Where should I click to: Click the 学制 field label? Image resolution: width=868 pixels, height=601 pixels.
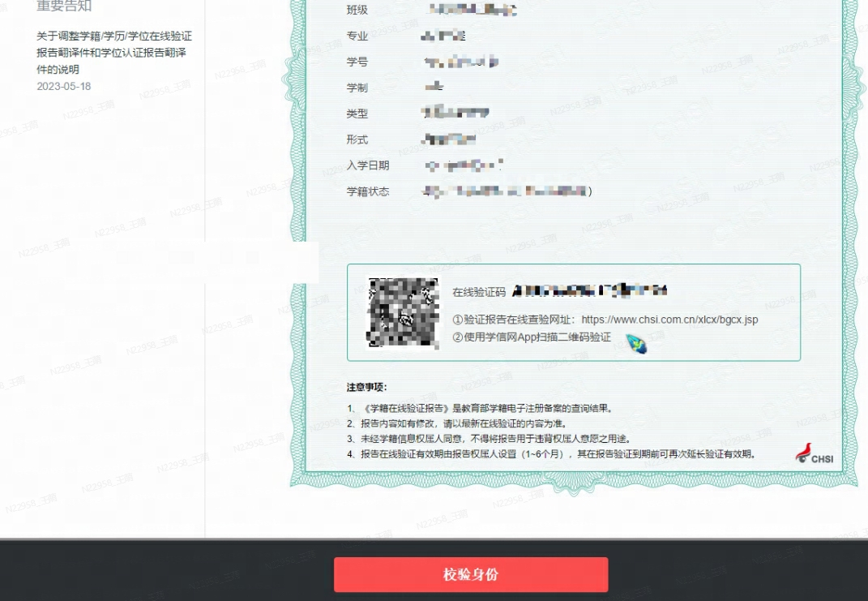pos(357,88)
